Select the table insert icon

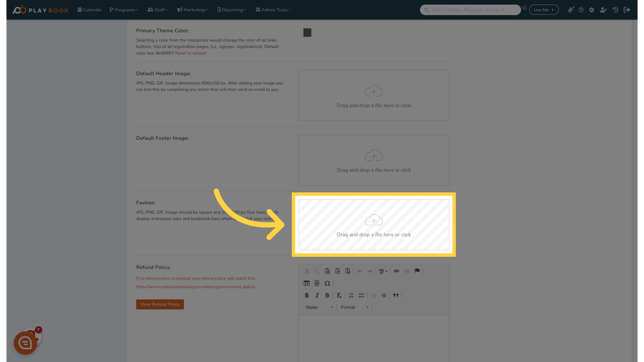point(307,283)
